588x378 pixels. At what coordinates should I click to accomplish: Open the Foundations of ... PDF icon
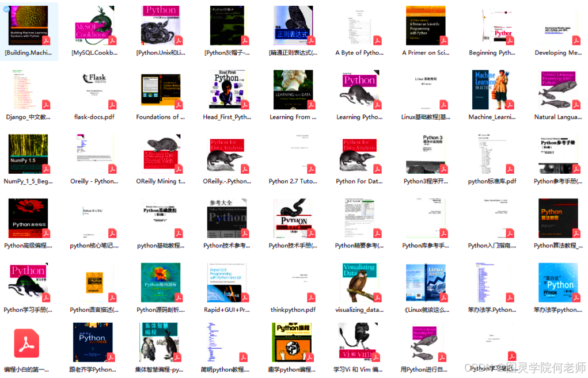pos(161,90)
